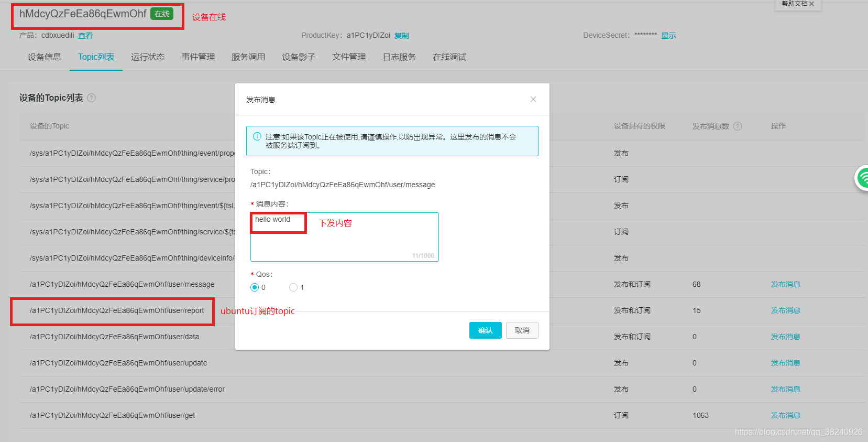The width and height of the screenshot is (868, 442).
Task: Reveal DeviceSecret with 显示 link
Action: [668, 36]
